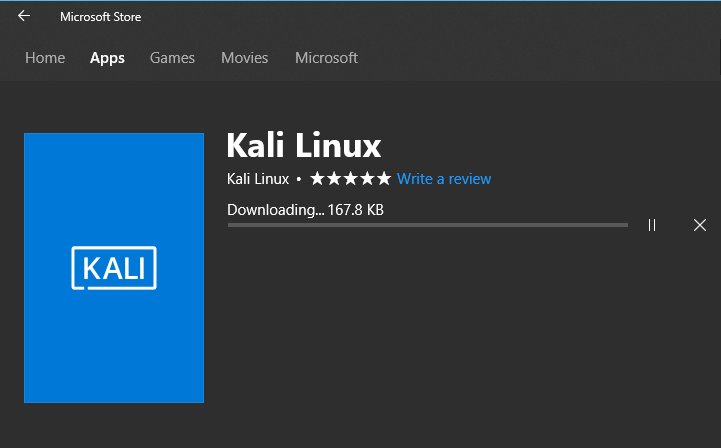Screen dimensions: 721x448
Task: Pause the Kali Linux download
Action: pyautogui.click(x=652, y=225)
